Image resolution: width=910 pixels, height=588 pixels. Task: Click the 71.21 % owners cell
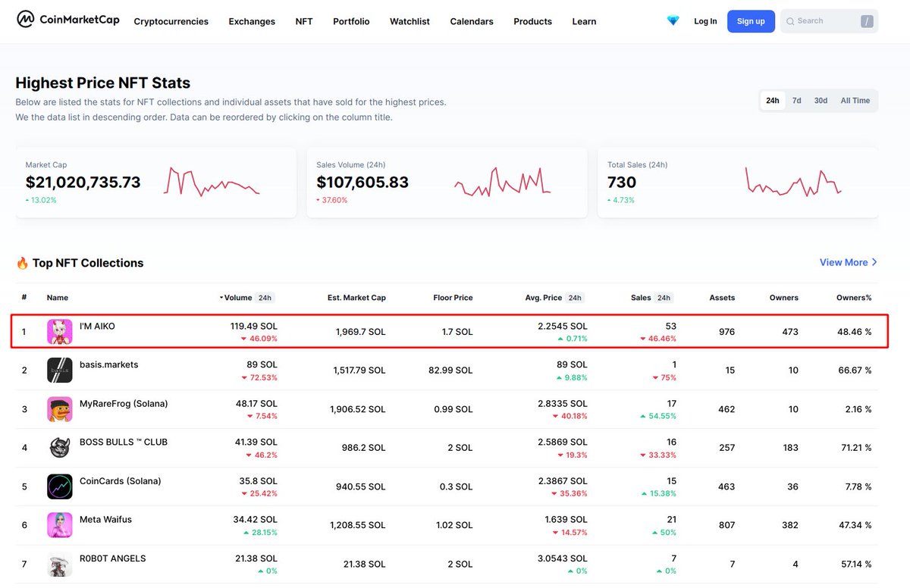click(x=857, y=448)
